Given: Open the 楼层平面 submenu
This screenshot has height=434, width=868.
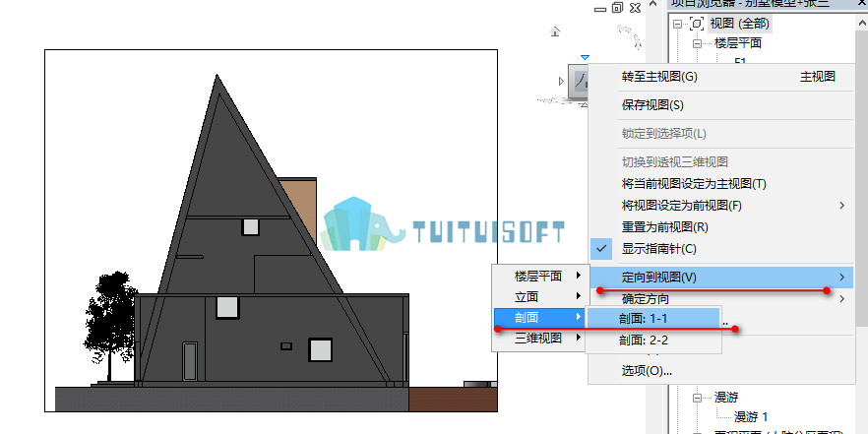Looking at the screenshot, I should [x=538, y=276].
